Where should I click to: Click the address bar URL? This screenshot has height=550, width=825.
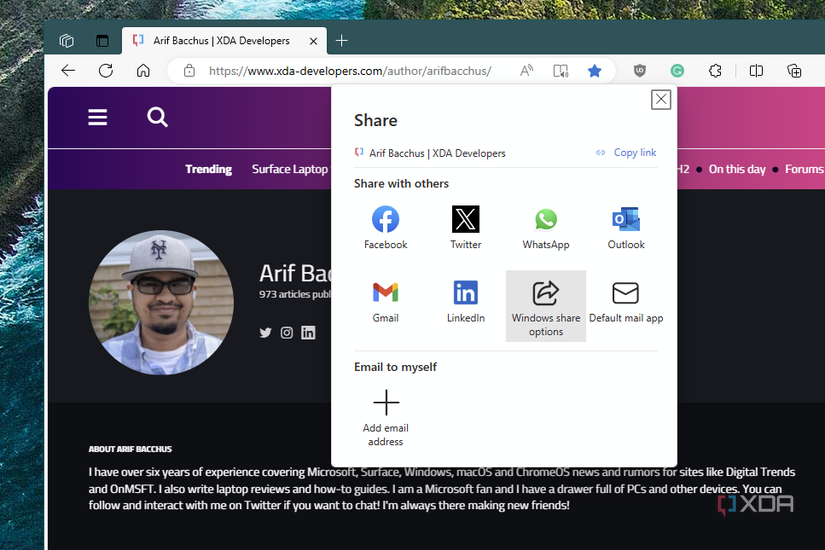click(350, 71)
